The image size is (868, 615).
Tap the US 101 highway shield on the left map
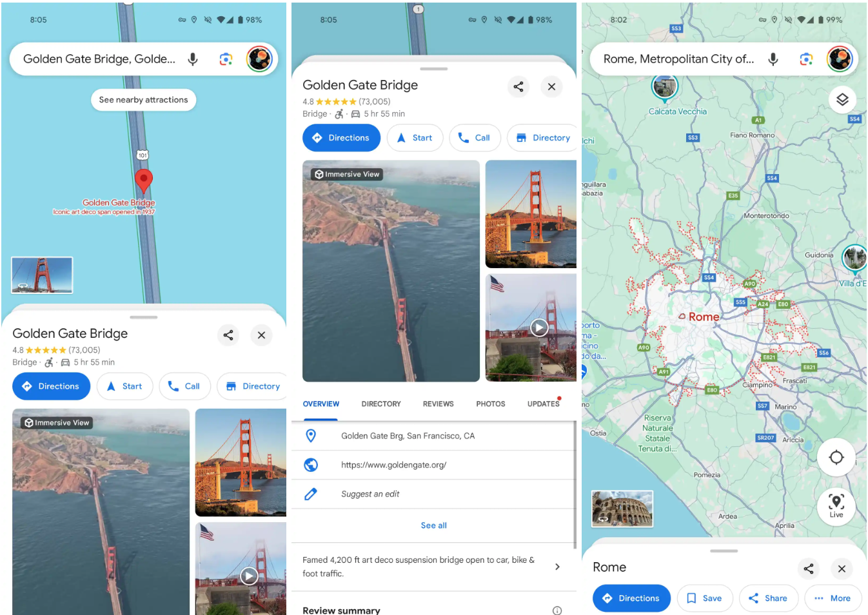click(143, 155)
